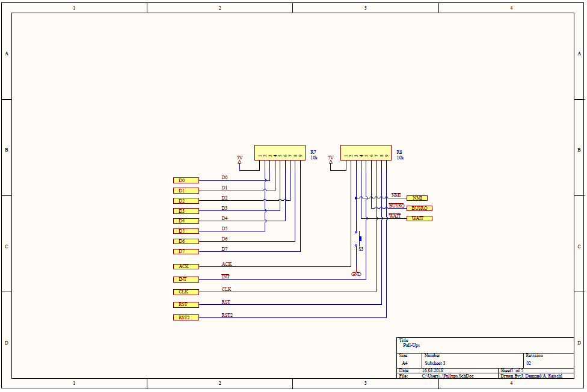Click the revision value 02

click(529, 363)
